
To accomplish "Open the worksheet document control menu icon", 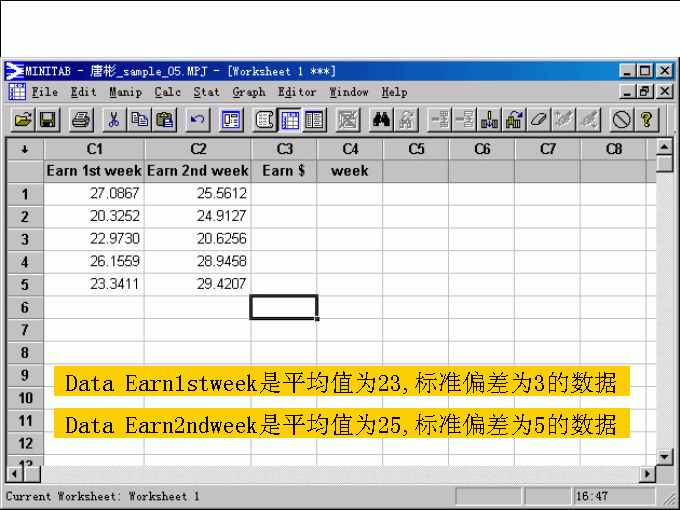I will coord(17,92).
